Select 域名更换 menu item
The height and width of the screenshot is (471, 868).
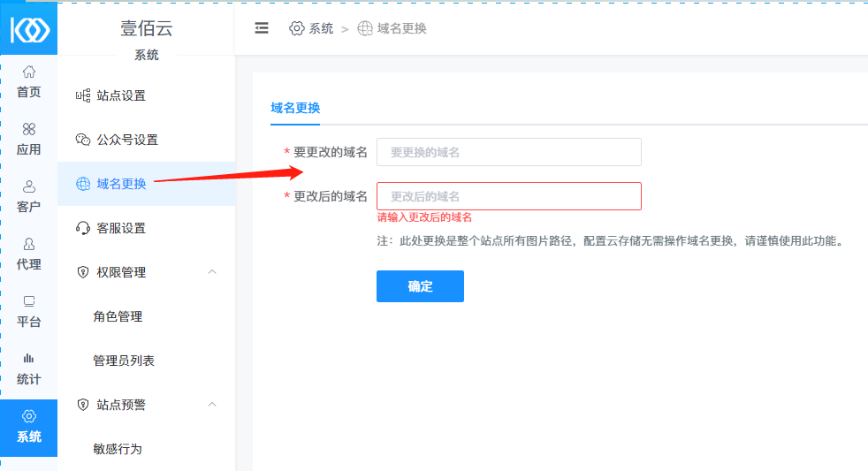[146, 184]
